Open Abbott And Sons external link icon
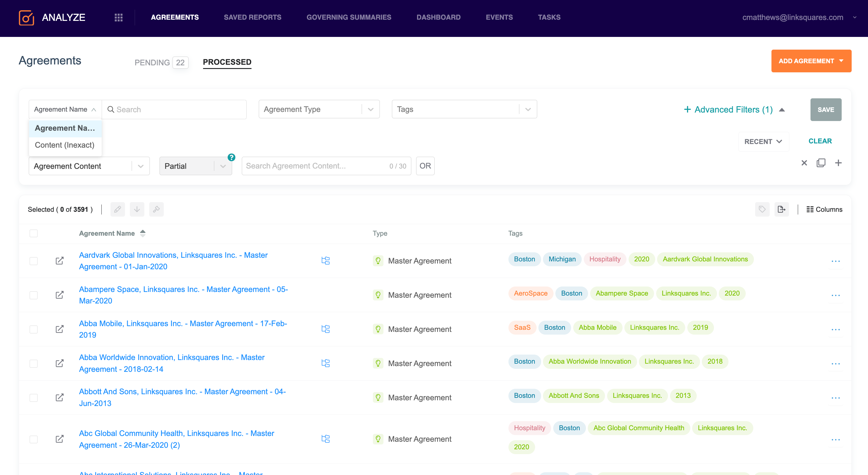The image size is (868, 475). 60,398
